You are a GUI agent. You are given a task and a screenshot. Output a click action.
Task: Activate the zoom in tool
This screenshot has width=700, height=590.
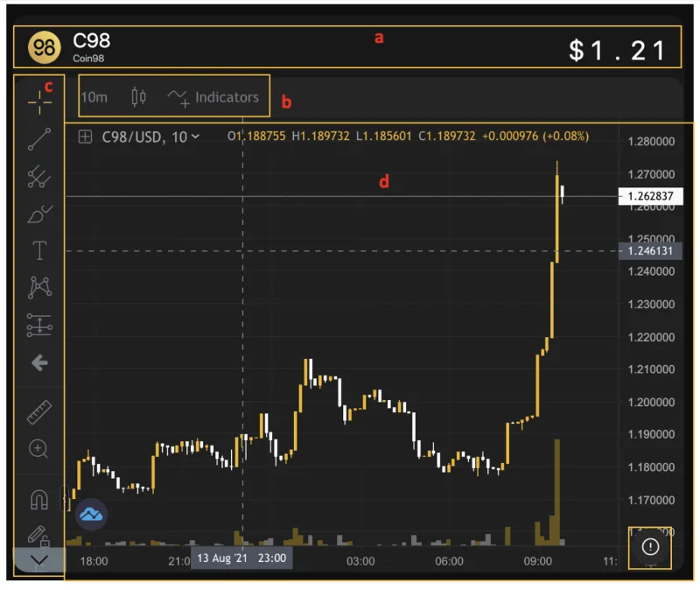(38, 449)
